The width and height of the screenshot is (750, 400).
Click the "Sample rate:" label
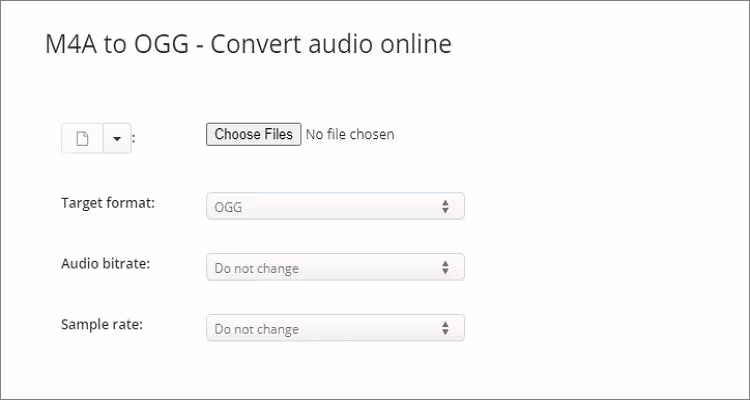102,324
